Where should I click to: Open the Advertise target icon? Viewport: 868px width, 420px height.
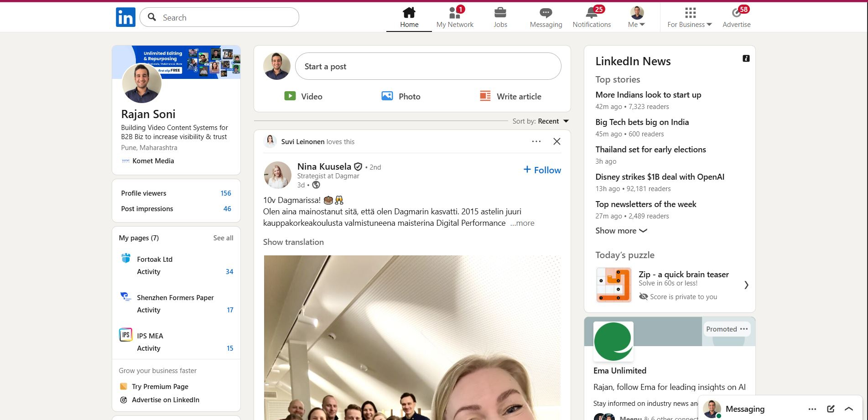pyautogui.click(x=736, y=13)
